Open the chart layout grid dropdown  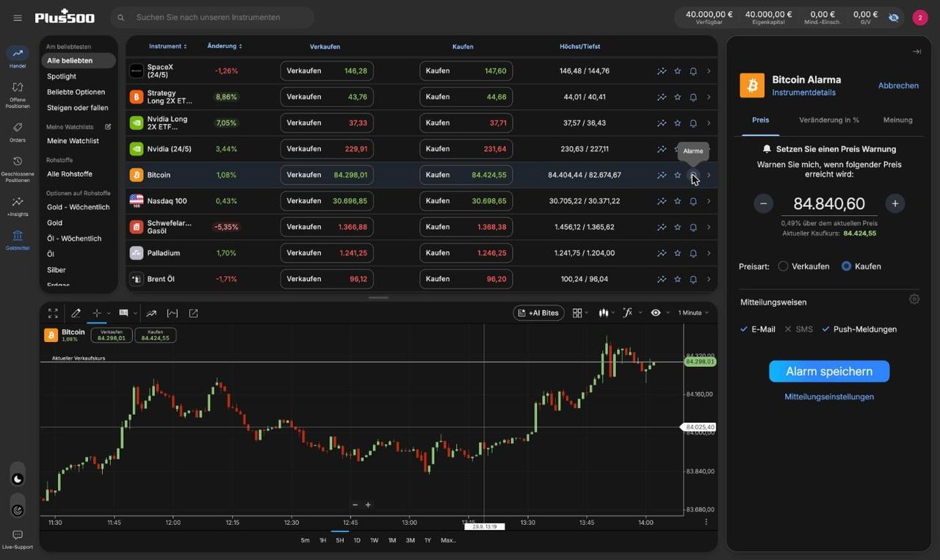pos(581,313)
